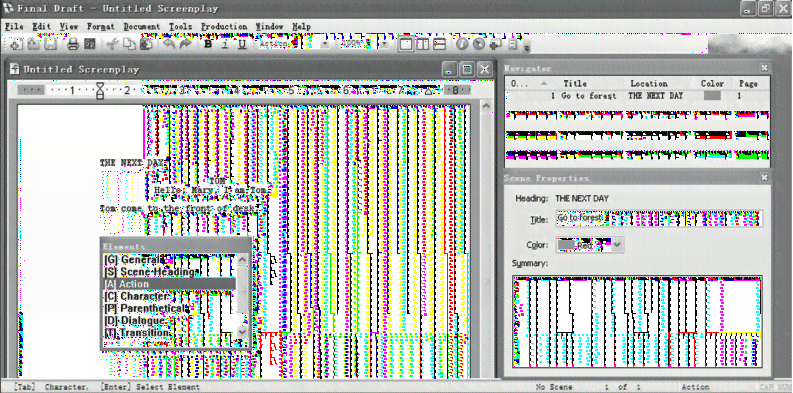Open the Document menu

pos(142,26)
